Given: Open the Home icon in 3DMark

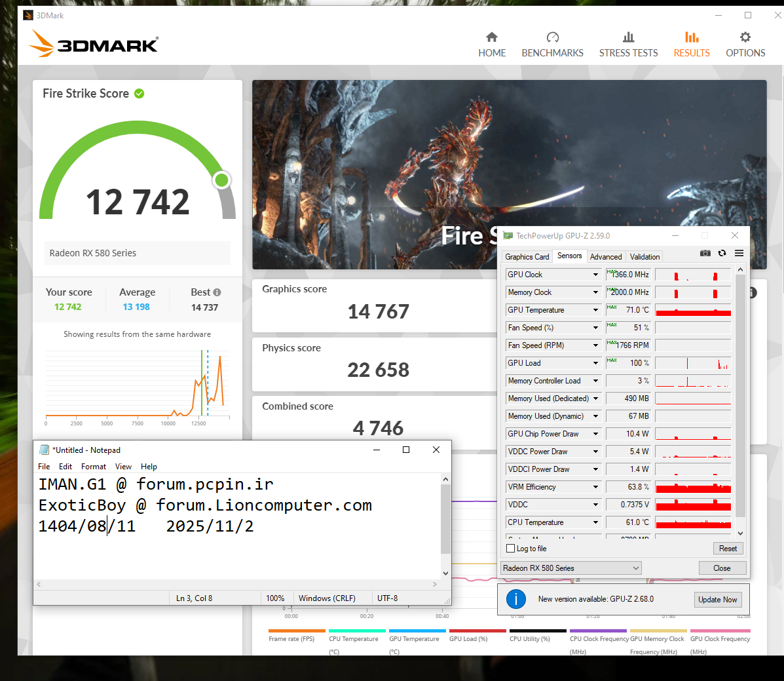Looking at the screenshot, I should tap(492, 37).
